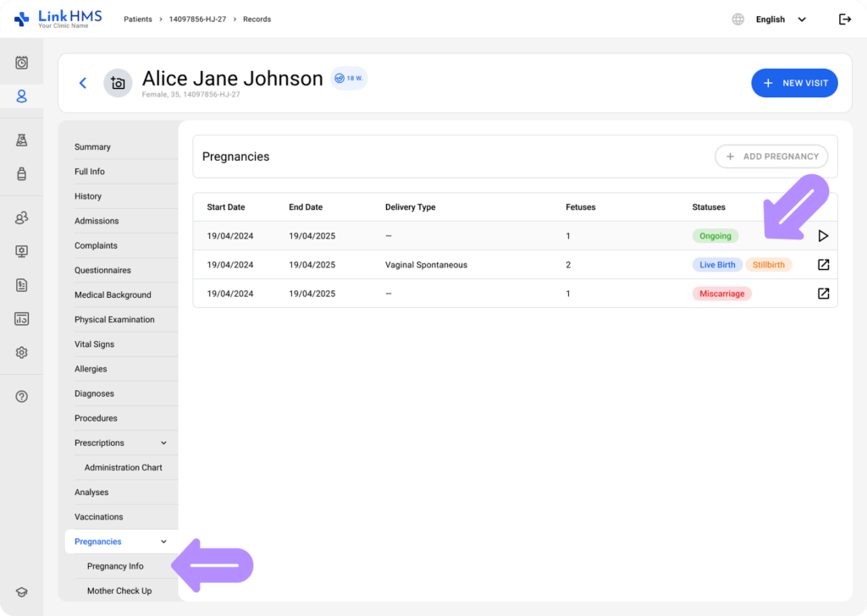This screenshot has width=867, height=616.
Task: Select the patients person icon in sidebar
Action: click(x=22, y=96)
